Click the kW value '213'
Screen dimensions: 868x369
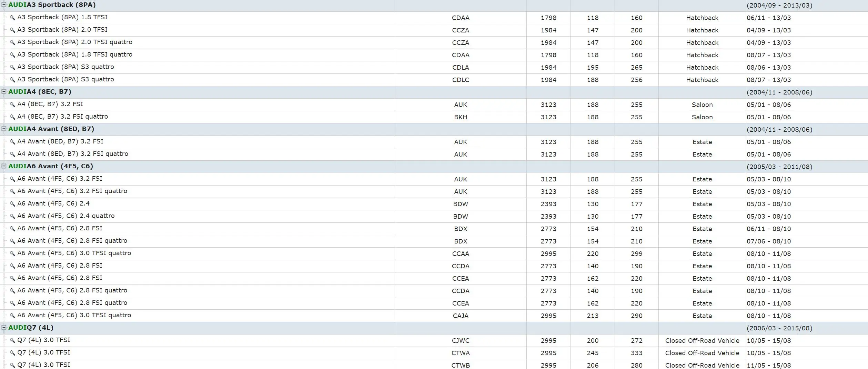[593, 316]
